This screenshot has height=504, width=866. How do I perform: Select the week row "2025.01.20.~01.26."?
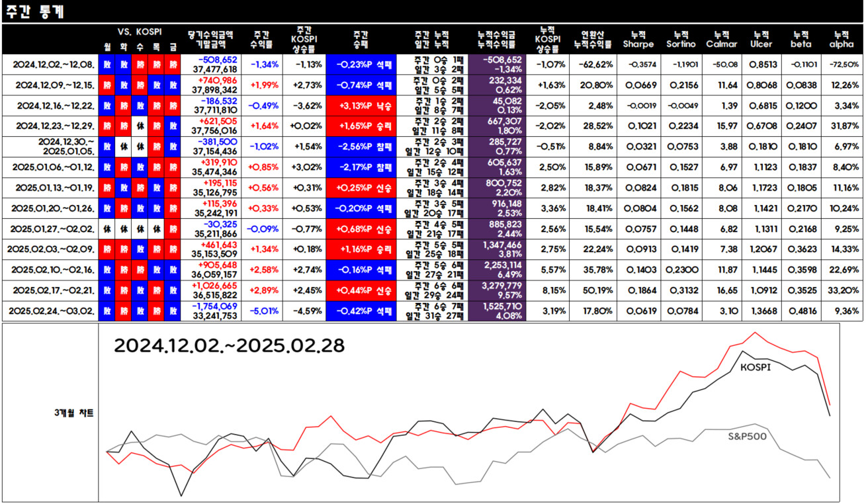[x=433, y=208]
